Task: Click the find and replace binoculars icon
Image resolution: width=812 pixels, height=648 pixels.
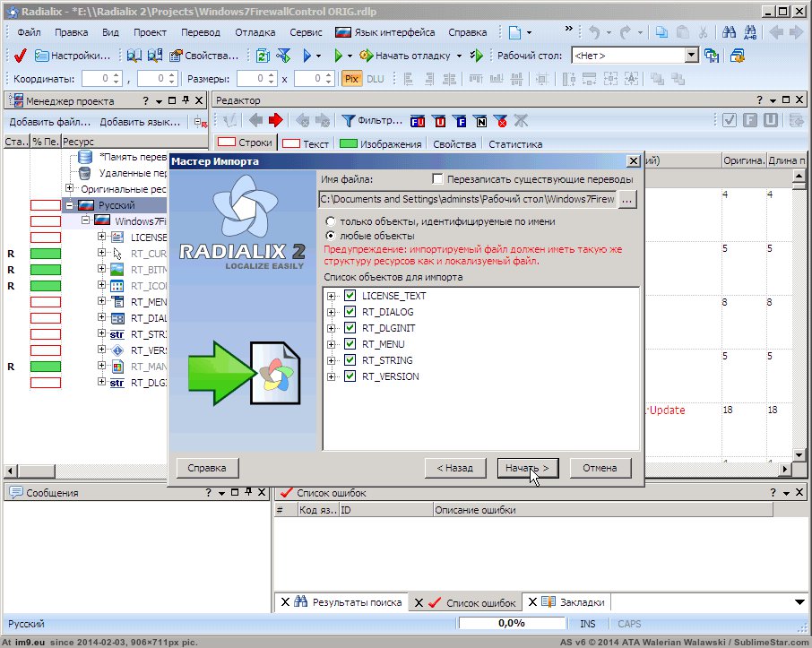Action: coord(750,32)
